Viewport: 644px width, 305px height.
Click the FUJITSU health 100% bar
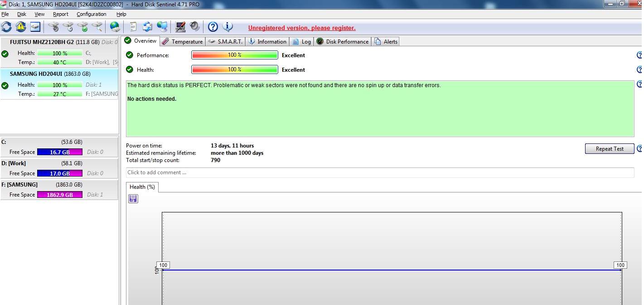click(x=60, y=53)
